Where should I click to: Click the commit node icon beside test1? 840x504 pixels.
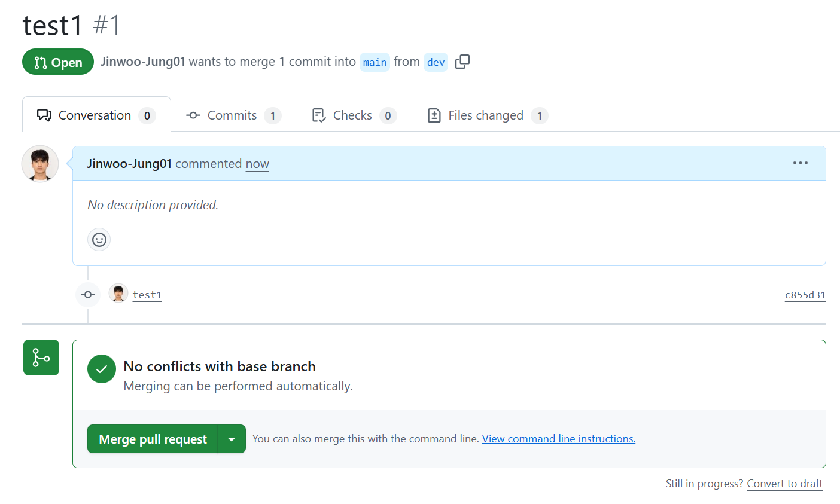click(88, 295)
